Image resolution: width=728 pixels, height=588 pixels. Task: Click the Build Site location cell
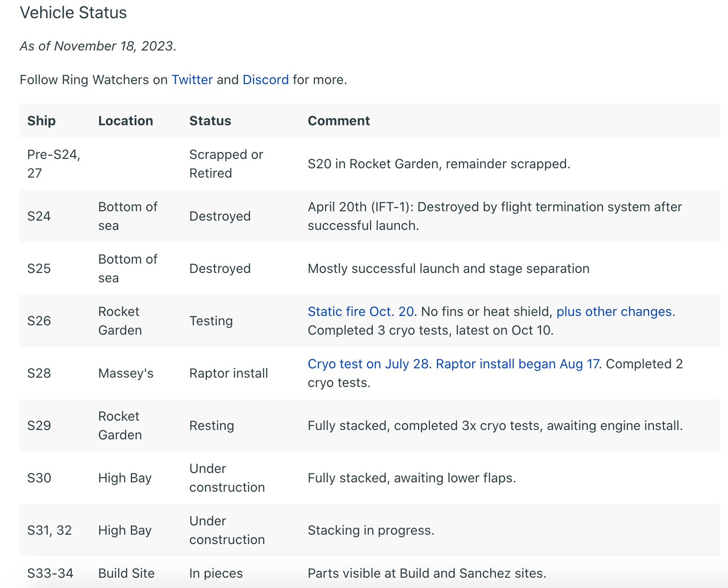pos(126,574)
